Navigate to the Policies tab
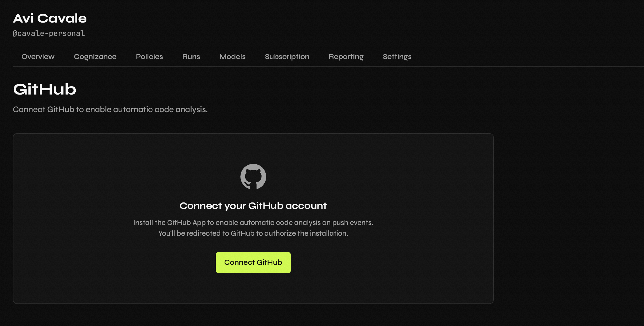The image size is (644, 326). pyautogui.click(x=149, y=57)
